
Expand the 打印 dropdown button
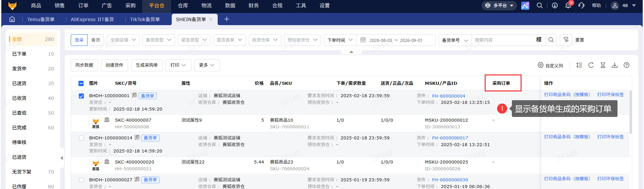178,65
